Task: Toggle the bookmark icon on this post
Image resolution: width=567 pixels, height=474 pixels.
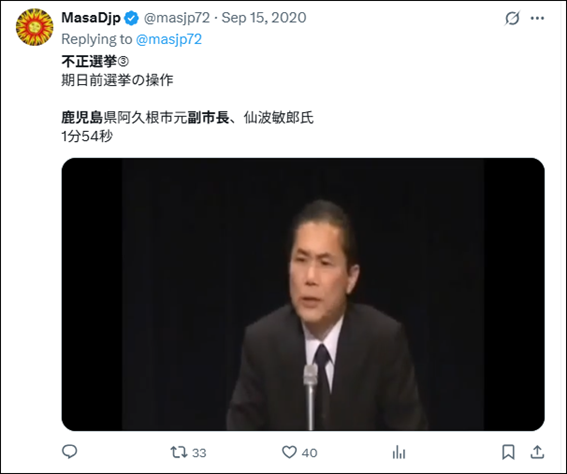Action: coord(508,452)
